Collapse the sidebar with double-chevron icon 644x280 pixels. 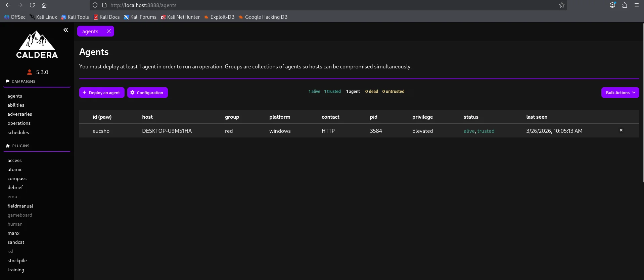(66, 30)
